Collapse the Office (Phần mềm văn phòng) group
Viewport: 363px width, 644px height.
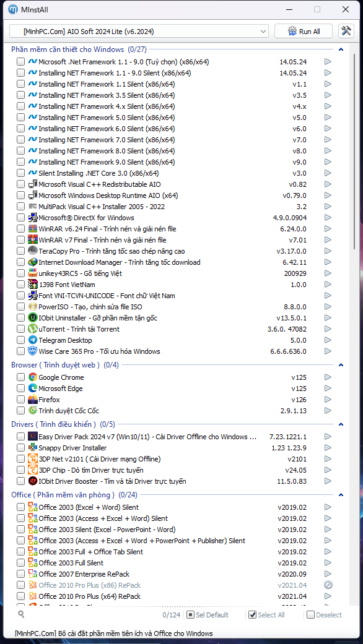(x=341, y=495)
